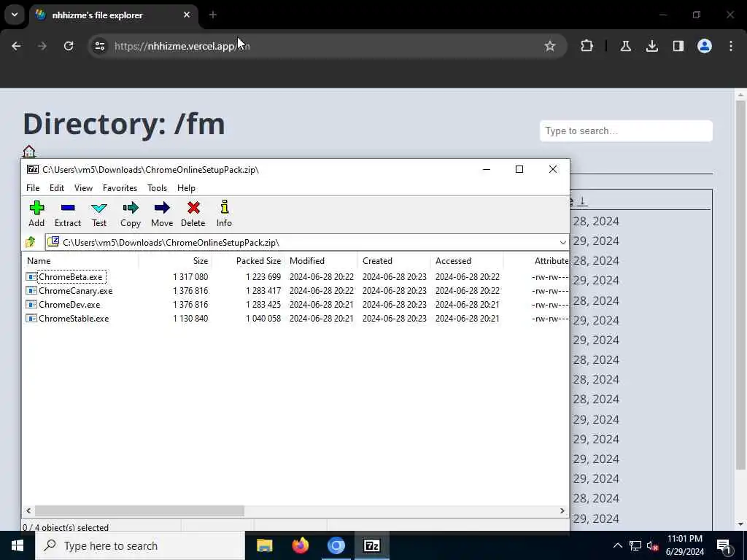Image resolution: width=747 pixels, height=560 pixels.
Task: Click the web page vertical scrollbar
Action: point(740,286)
